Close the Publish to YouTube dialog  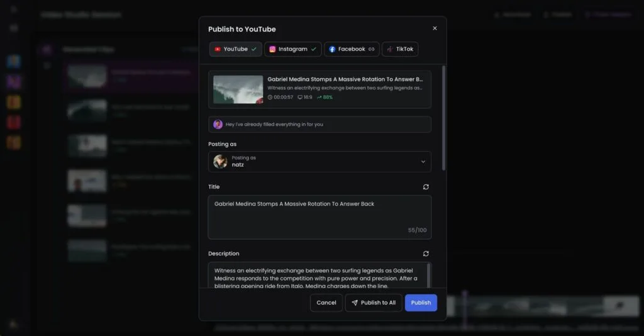(435, 28)
